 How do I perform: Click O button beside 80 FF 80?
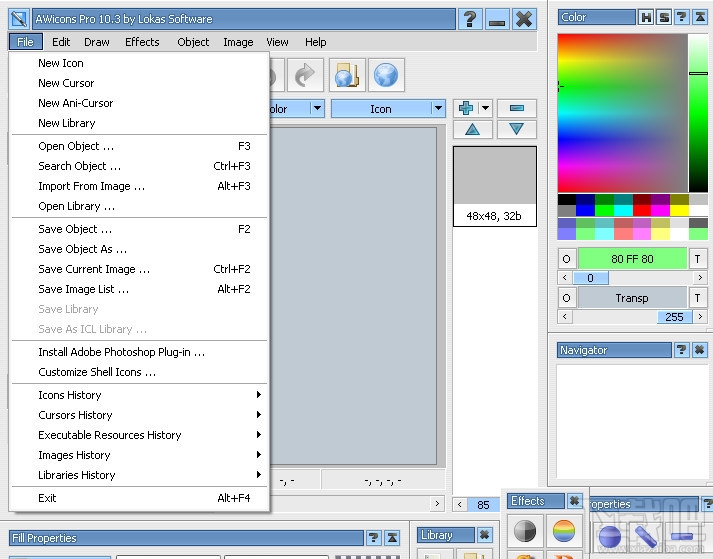(566, 259)
